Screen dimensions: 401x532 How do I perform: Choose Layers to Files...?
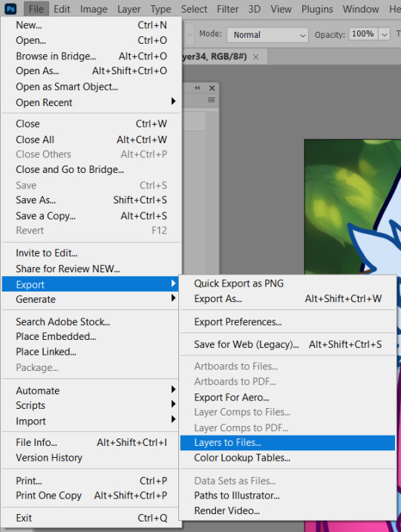287,442
